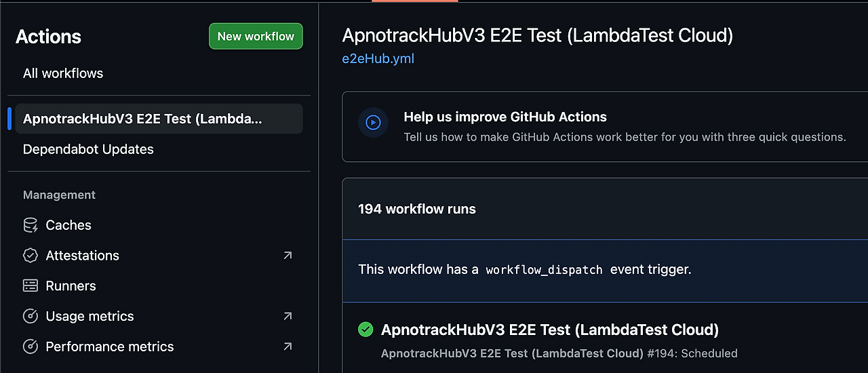868x373 pixels.
Task: Click survey description about three quick questions
Action: [x=625, y=137]
